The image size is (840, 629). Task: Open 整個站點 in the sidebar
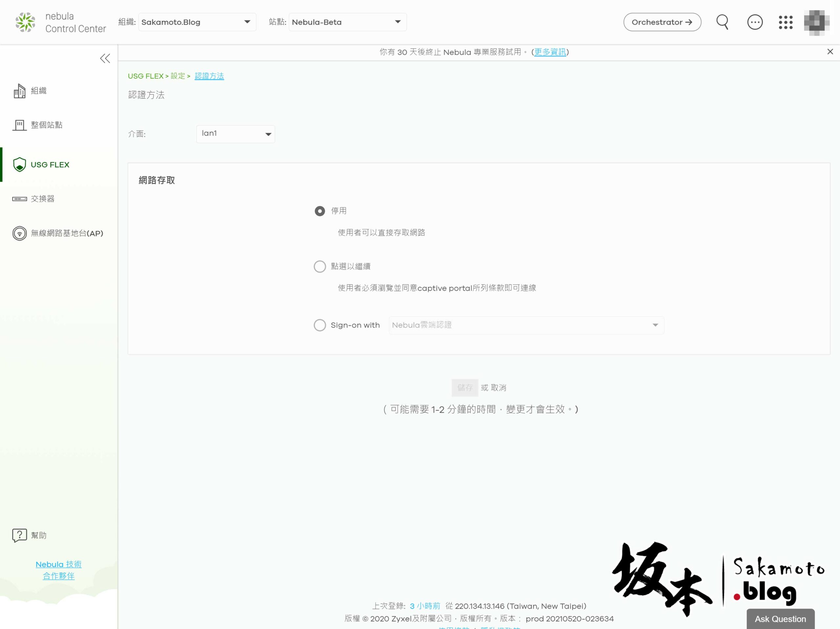(x=47, y=125)
